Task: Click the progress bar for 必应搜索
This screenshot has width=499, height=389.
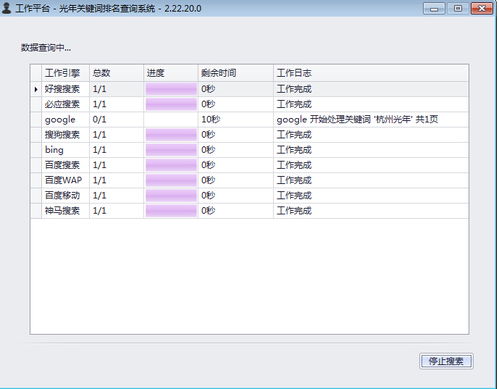Action: click(x=171, y=104)
